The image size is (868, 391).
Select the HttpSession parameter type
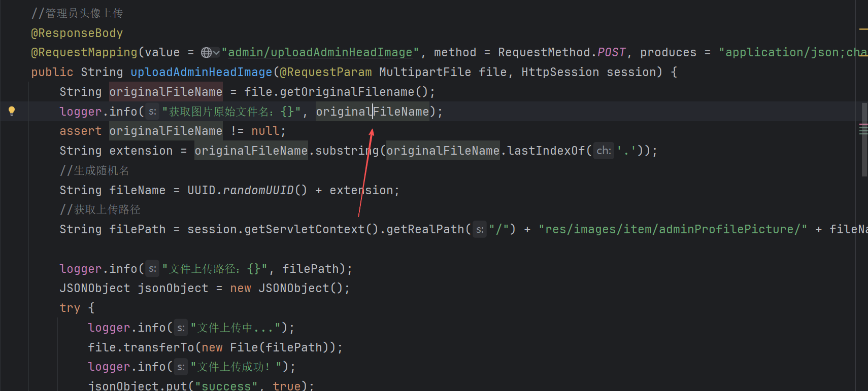point(560,72)
